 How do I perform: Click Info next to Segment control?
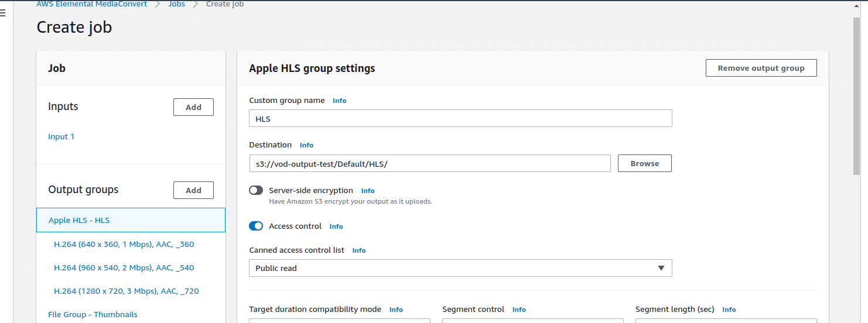click(519, 310)
